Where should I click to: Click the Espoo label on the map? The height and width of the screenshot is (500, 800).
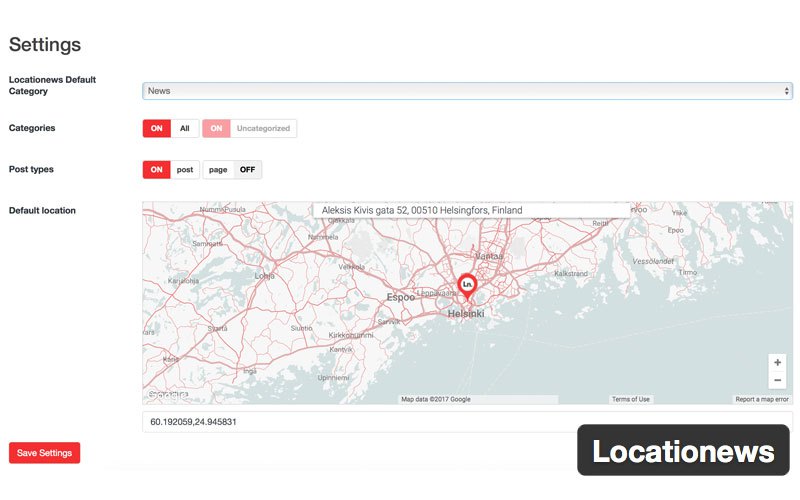[401, 297]
